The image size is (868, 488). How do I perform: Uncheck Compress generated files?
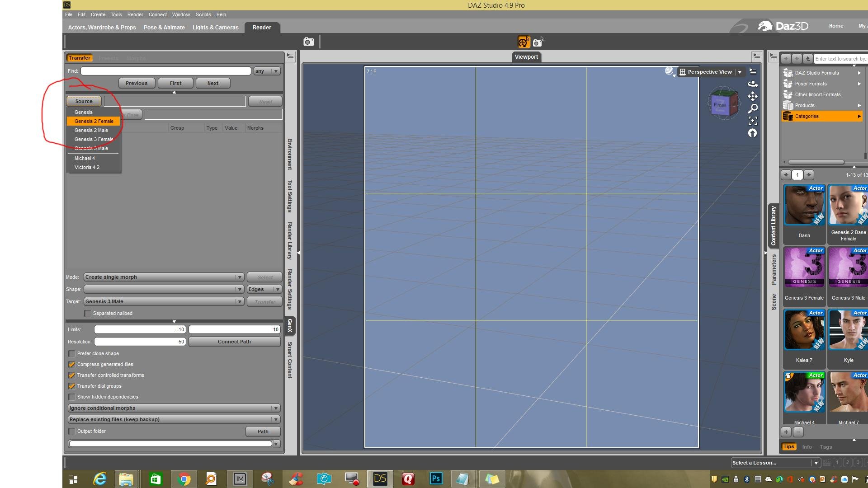(x=72, y=364)
